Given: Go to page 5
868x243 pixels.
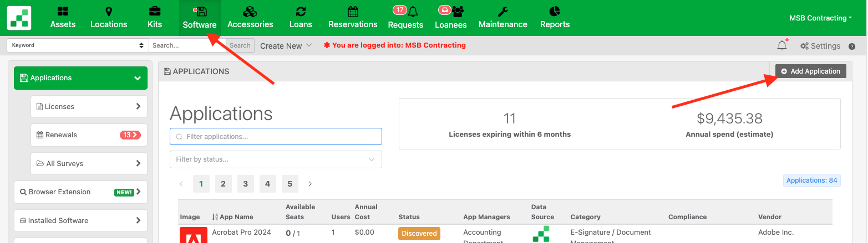Looking at the screenshot, I should [290, 184].
